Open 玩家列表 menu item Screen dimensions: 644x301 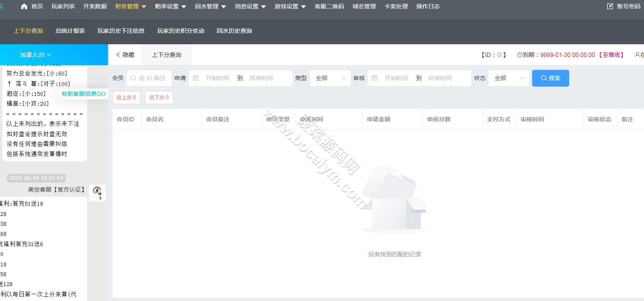(63, 6)
